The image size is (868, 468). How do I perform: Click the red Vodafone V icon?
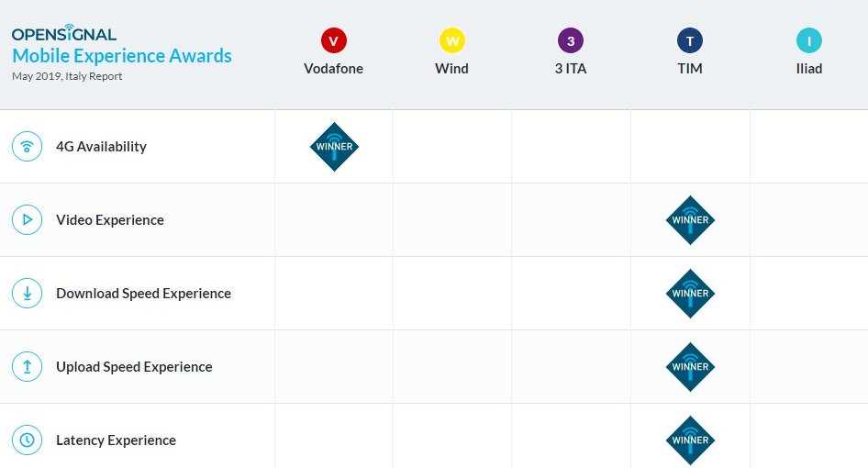[x=334, y=40]
